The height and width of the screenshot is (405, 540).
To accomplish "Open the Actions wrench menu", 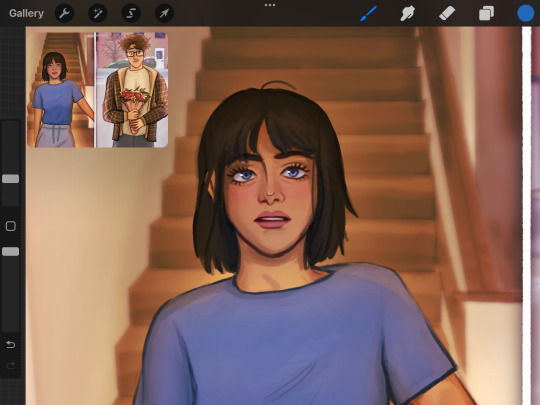I will (64, 13).
